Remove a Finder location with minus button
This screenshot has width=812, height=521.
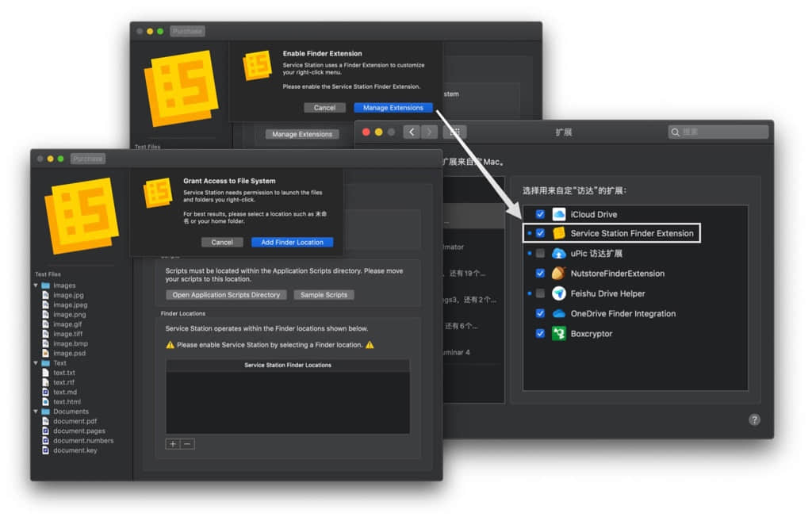(x=187, y=444)
